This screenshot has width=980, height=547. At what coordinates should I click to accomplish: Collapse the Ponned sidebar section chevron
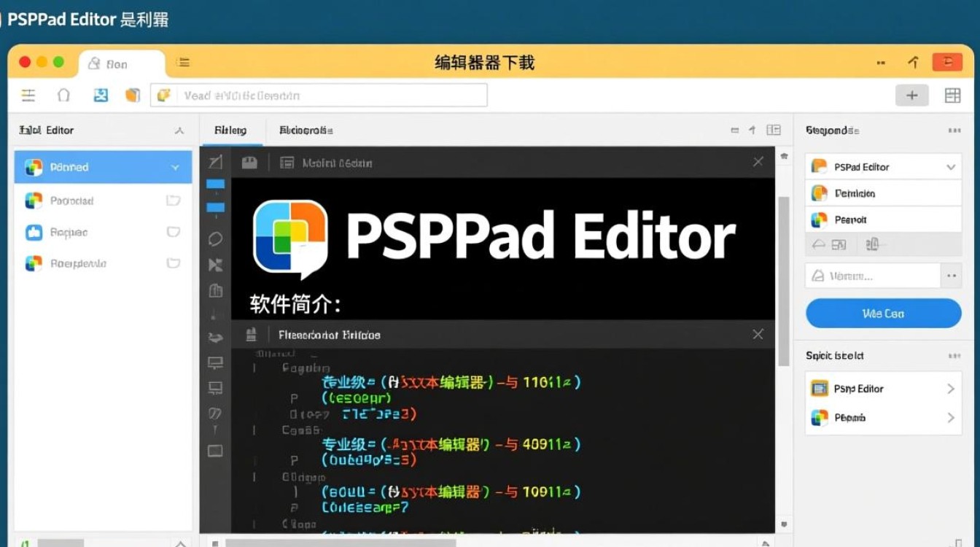coord(174,167)
